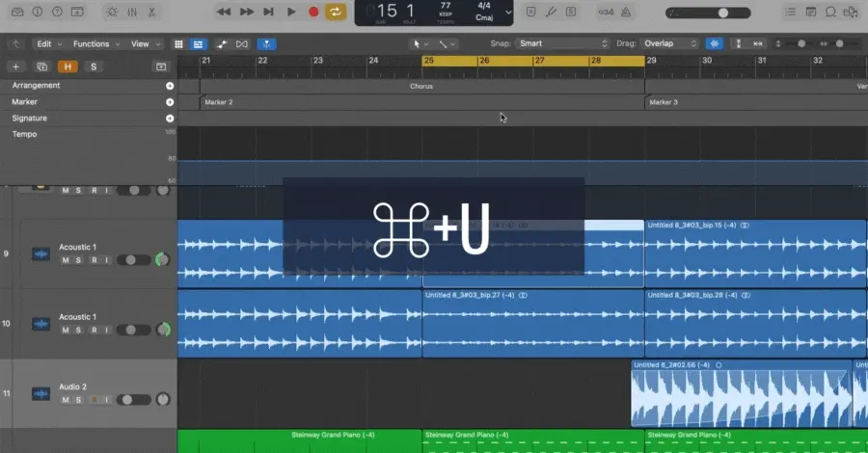Toggle the orange Hide H button
This screenshot has height=453, width=868.
(68, 67)
